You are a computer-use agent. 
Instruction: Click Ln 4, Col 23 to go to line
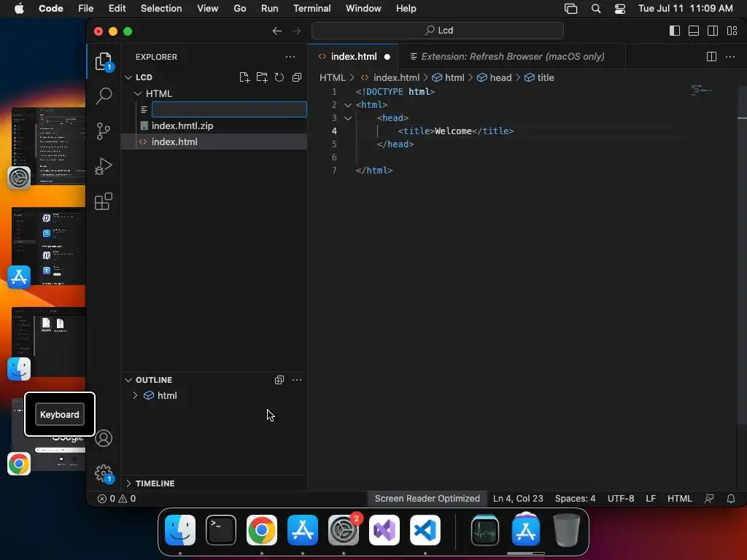click(x=518, y=499)
